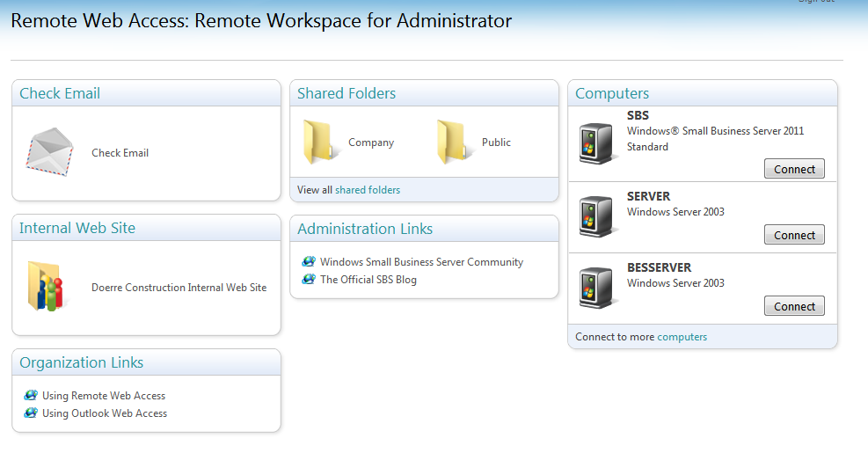The height and width of the screenshot is (453, 868).
Task: Click IE icon beside Windows Small Business Server Community
Action: click(x=309, y=261)
